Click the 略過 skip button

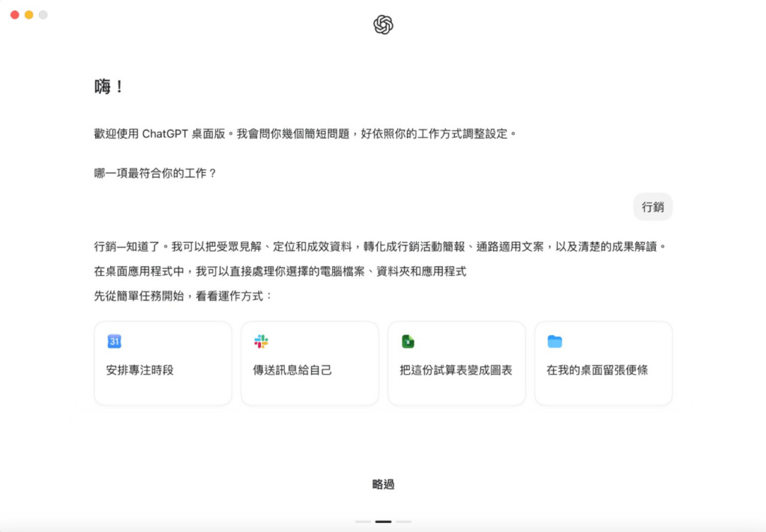point(383,484)
